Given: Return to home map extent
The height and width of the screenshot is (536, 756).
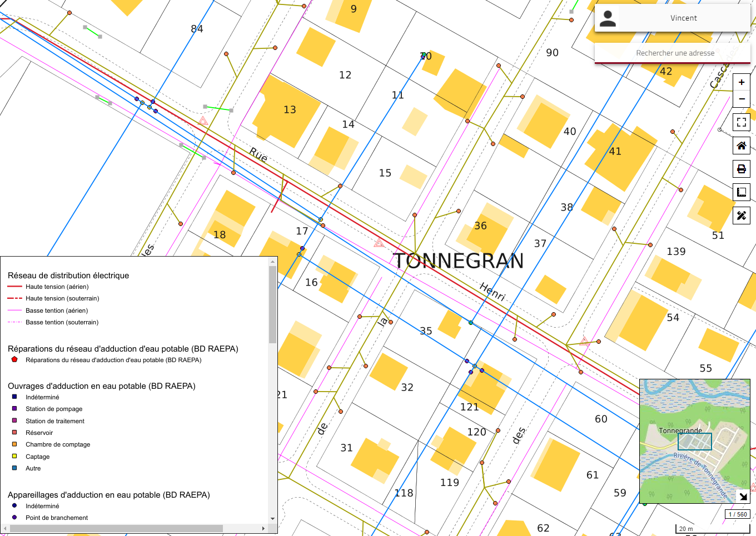Looking at the screenshot, I should point(741,146).
